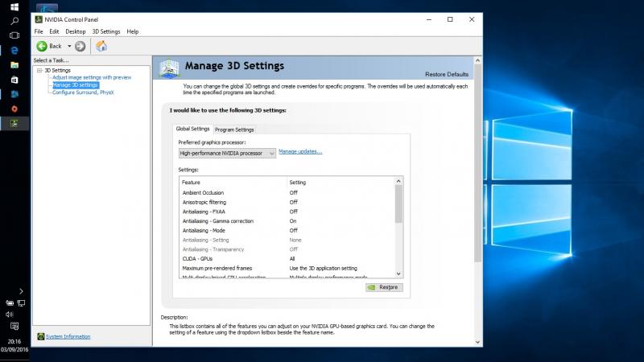Viewport: 644px width, 362px height.
Task: Click the Windows Start button
Action: [x=14, y=6]
